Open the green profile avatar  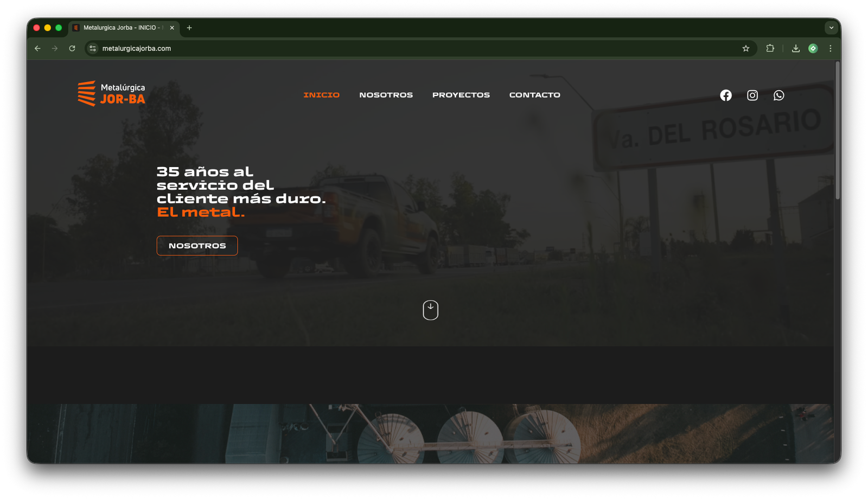point(813,48)
